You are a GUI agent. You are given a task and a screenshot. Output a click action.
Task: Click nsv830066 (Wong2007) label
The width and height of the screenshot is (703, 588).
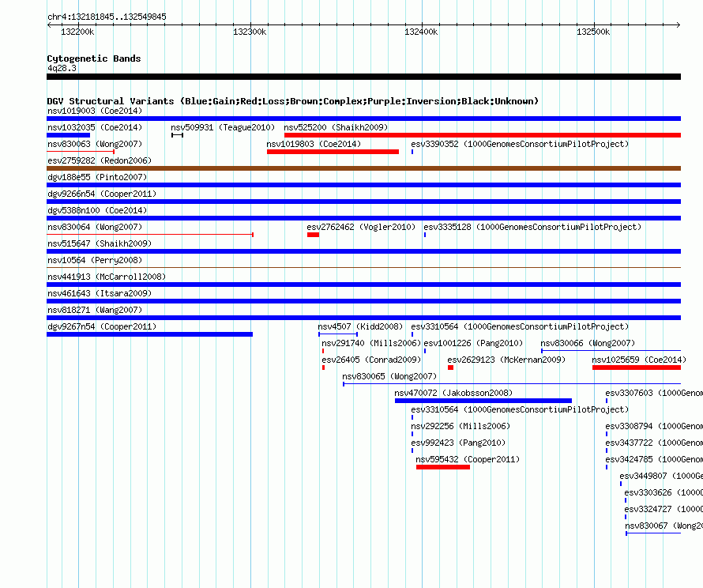588,343
